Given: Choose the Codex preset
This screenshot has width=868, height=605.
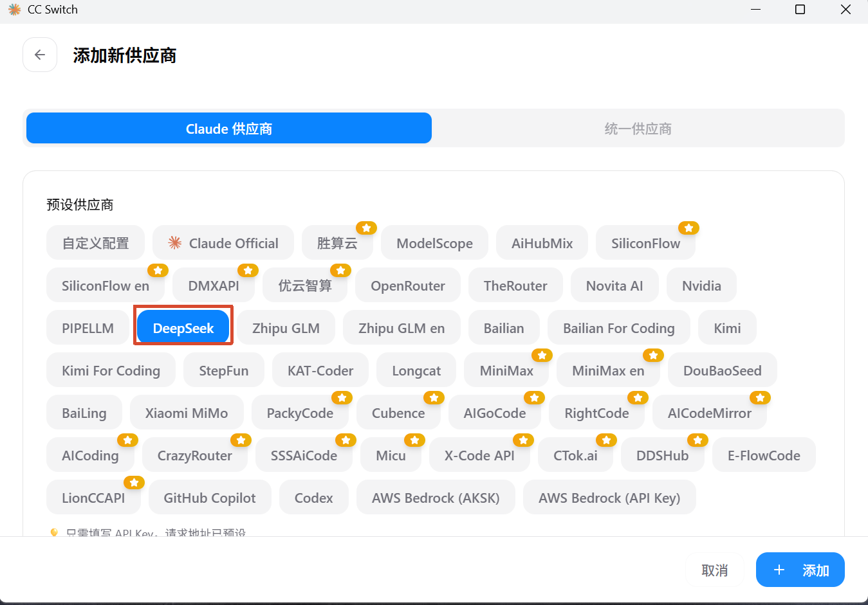Looking at the screenshot, I should tap(313, 498).
